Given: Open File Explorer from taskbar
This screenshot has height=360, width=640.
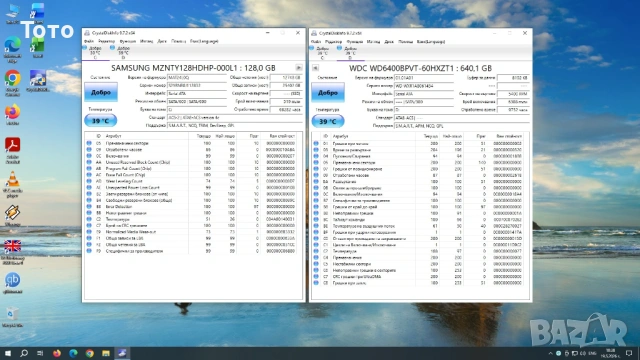Looking at the screenshot, I should [x=106, y=353].
